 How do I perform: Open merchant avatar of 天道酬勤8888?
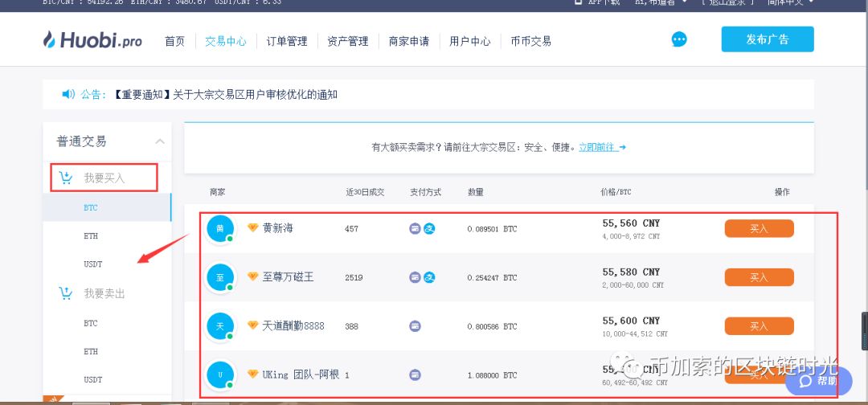tap(219, 326)
